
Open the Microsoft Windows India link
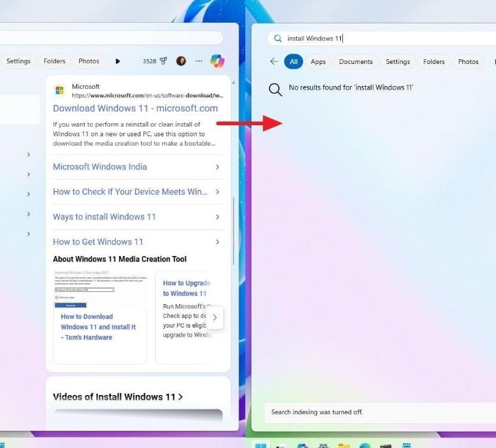(x=100, y=167)
